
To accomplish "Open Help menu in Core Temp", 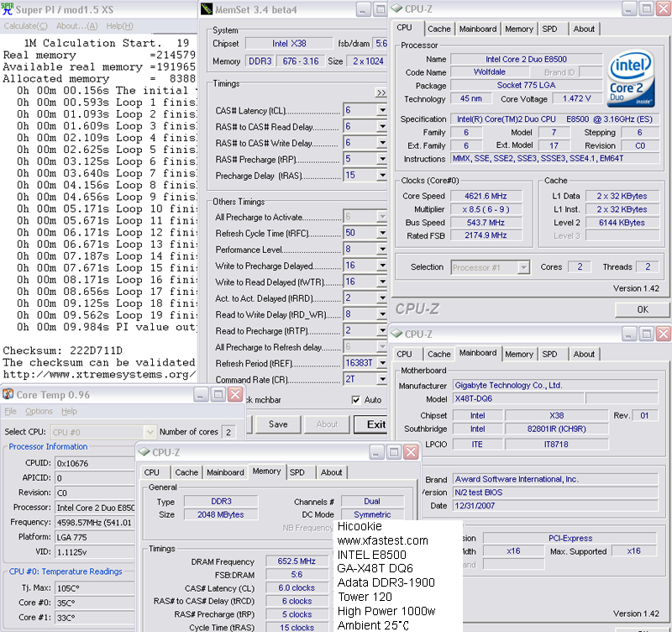I will [x=69, y=411].
